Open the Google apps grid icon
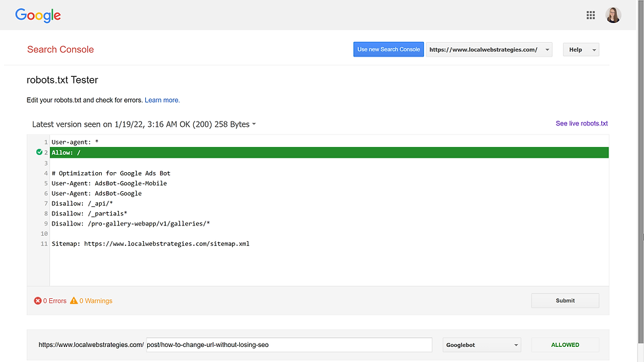644x362 pixels. click(x=591, y=15)
